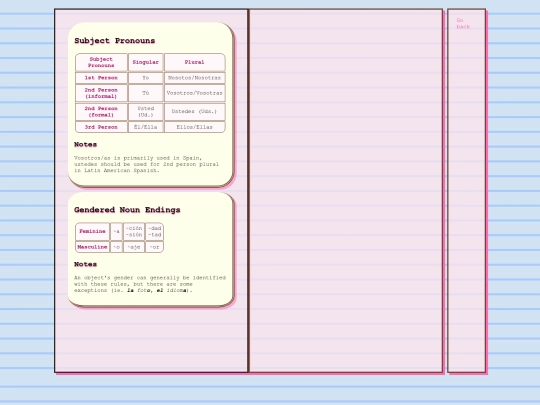Click the 'Ellos/Ellas' cell
Screen dimensions: 540x405
pyautogui.click(x=195, y=127)
